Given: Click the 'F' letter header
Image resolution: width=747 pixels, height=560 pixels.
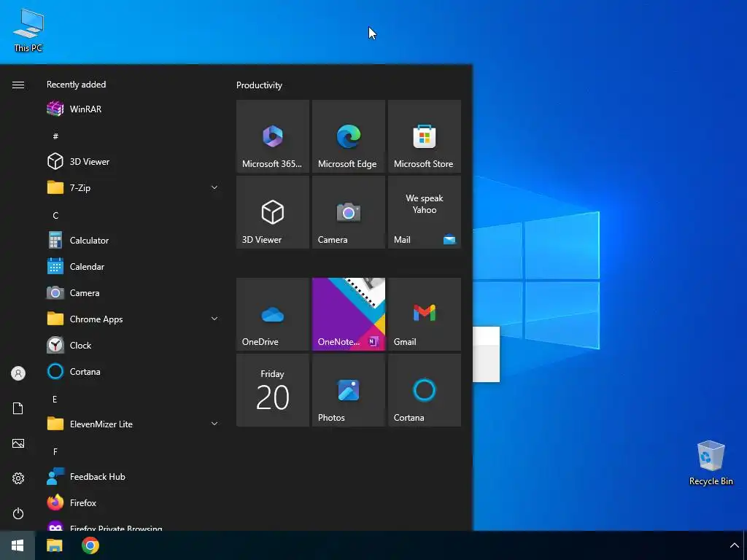Looking at the screenshot, I should click(55, 451).
